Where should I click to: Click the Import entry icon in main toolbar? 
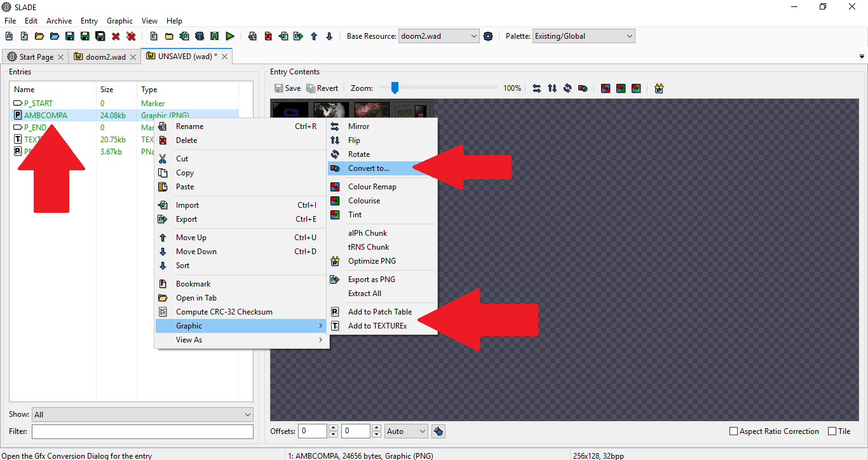283,36
